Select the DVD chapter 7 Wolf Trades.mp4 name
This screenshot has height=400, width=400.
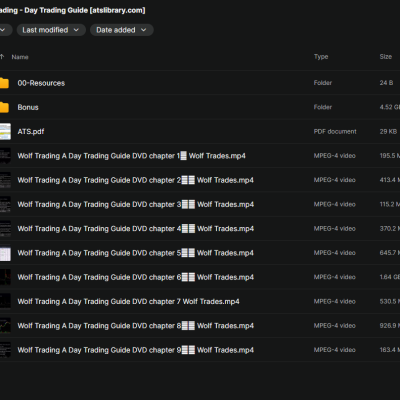point(128,301)
